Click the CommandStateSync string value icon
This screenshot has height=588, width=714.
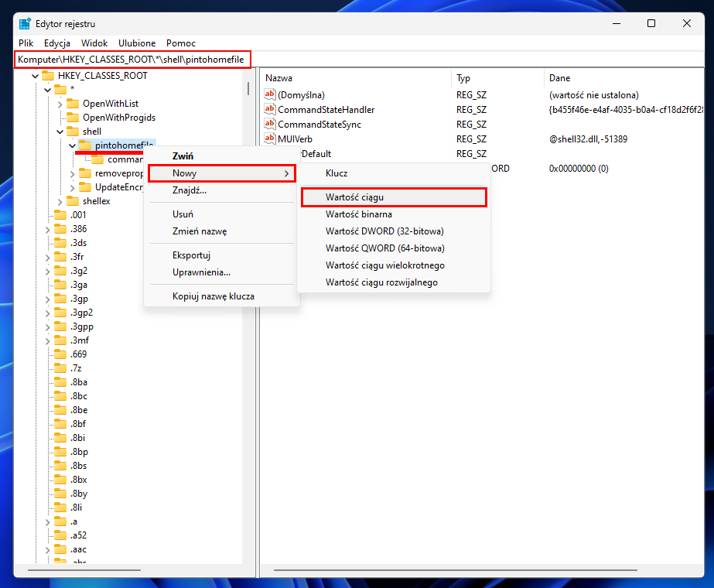269,124
